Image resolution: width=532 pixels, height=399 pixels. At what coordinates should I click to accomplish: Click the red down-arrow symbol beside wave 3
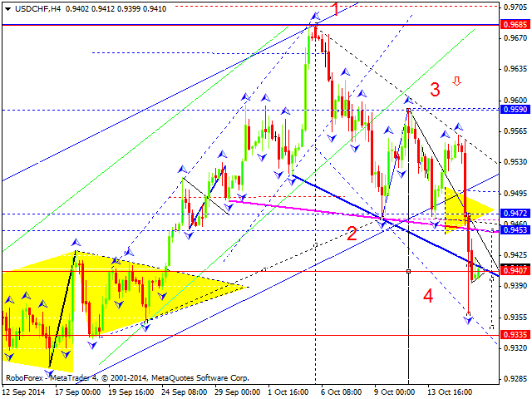click(456, 81)
